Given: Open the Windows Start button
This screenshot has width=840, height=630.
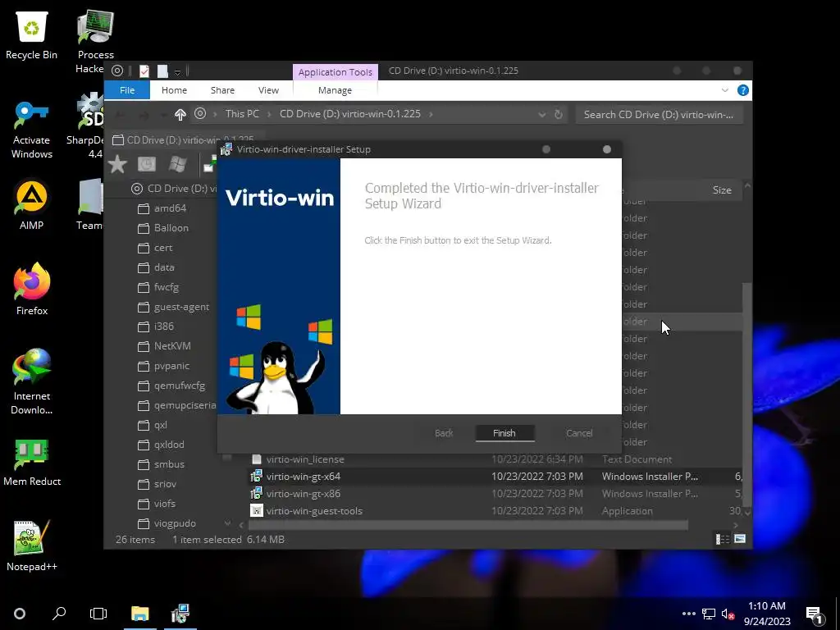Looking at the screenshot, I should click(20, 614).
